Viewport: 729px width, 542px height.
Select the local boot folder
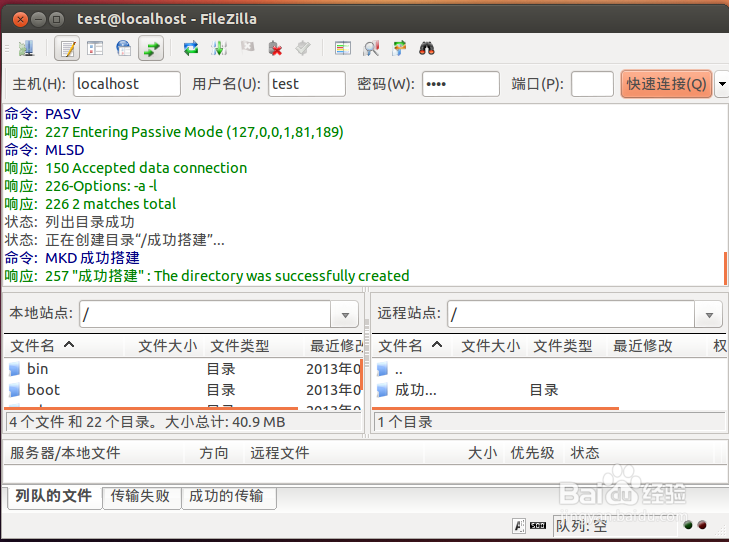tap(183, 390)
